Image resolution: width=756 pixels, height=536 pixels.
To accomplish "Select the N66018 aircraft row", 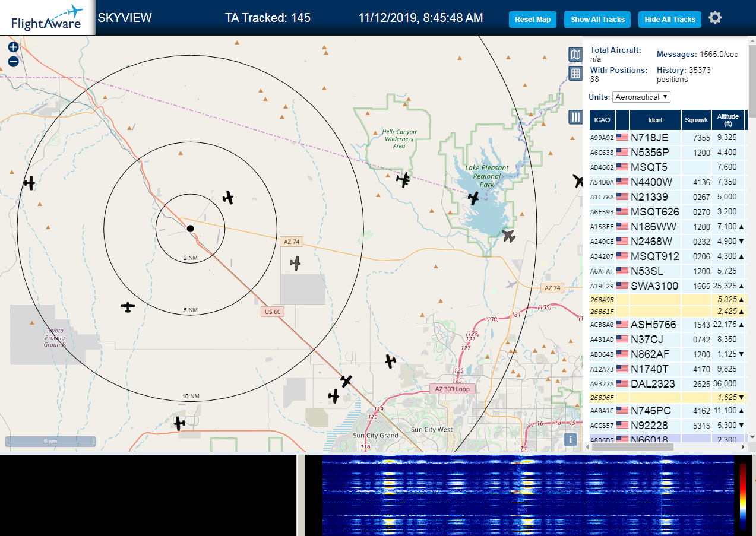I will [x=668, y=438].
